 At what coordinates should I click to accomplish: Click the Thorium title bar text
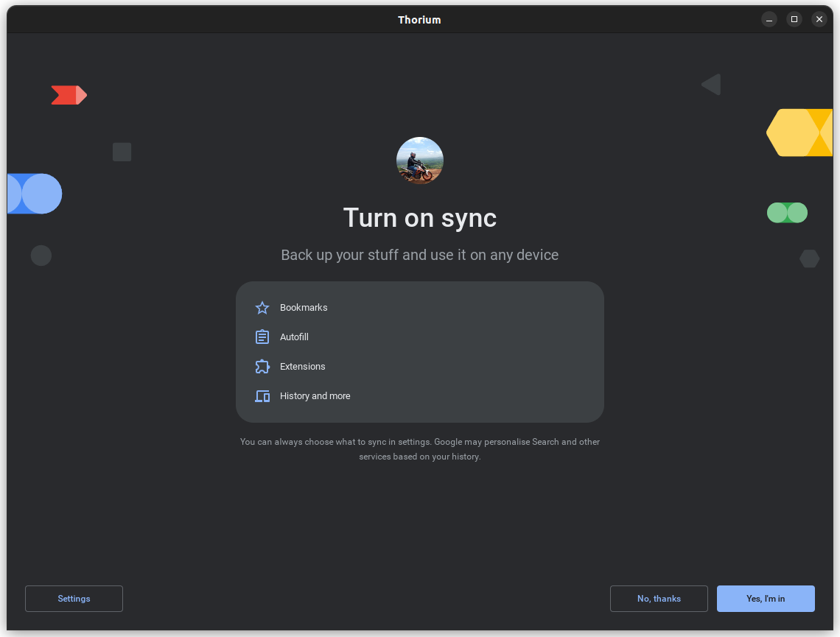pos(419,20)
